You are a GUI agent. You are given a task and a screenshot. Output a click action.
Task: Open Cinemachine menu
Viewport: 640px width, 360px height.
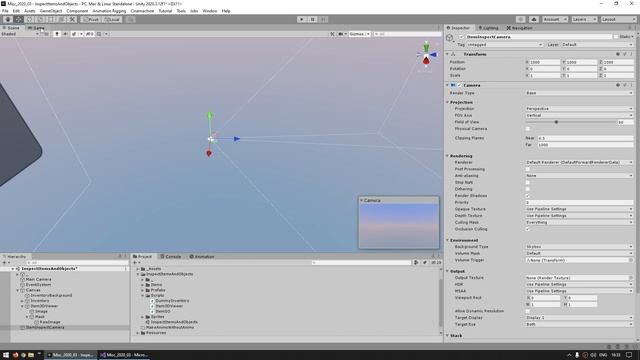coord(142,11)
